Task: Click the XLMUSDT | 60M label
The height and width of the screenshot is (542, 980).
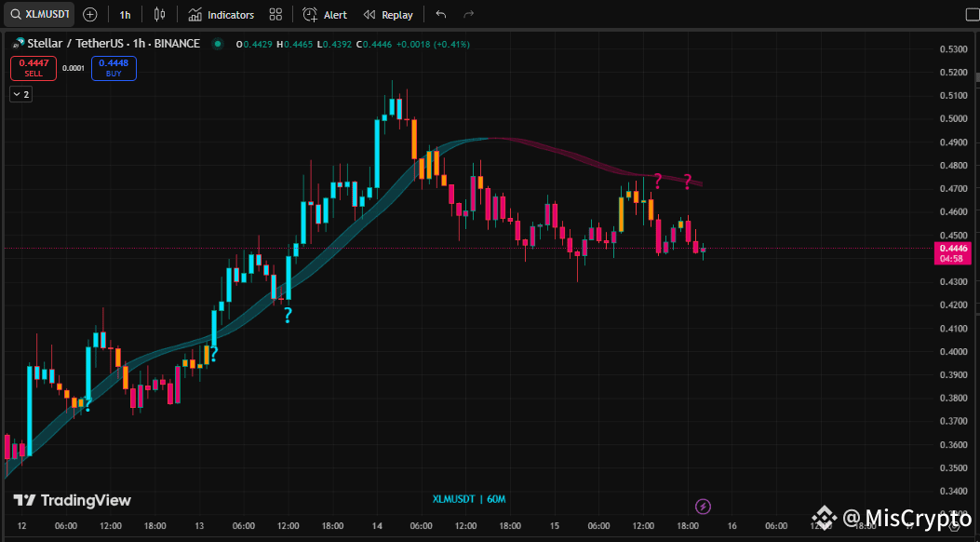Action: tap(469, 499)
